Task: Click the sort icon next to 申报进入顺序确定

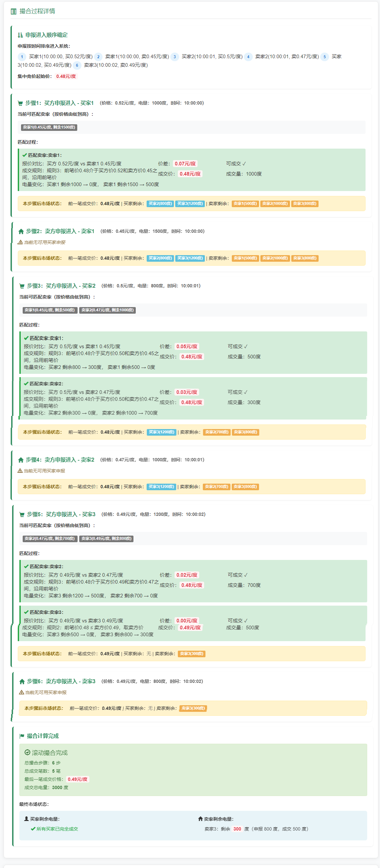Action: [x=20, y=35]
